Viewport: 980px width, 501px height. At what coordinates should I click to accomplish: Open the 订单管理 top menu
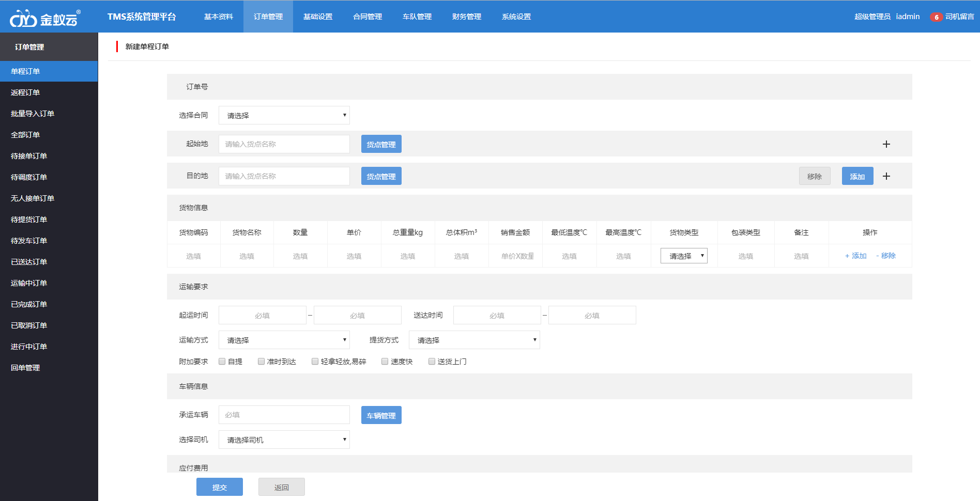[268, 17]
